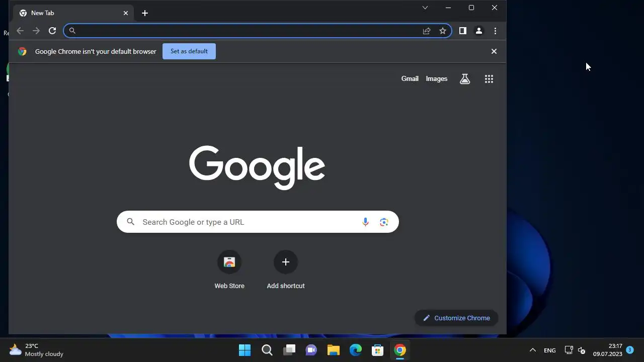This screenshot has height=362, width=644.
Task: Click the share this page icon
Action: (x=427, y=31)
